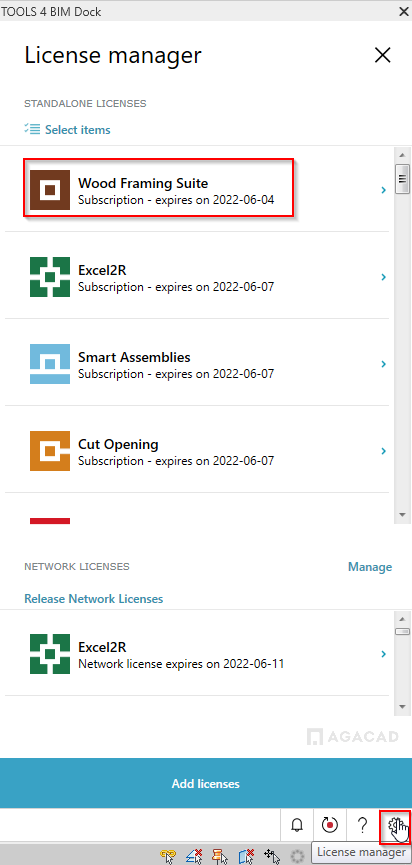
Task: Click the Cut Opening orange icon
Action: click(x=50, y=451)
